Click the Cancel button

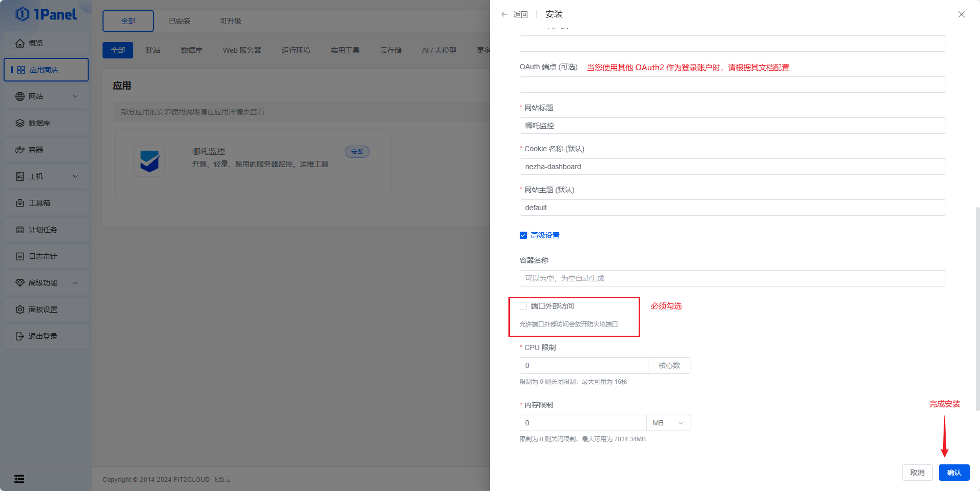917,473
